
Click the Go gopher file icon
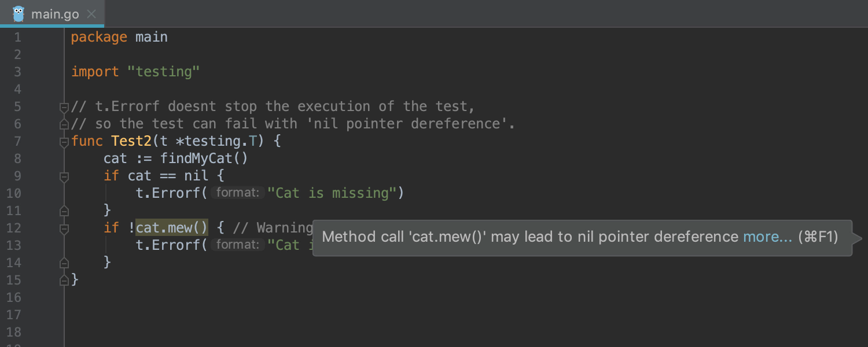pos(19,14)
